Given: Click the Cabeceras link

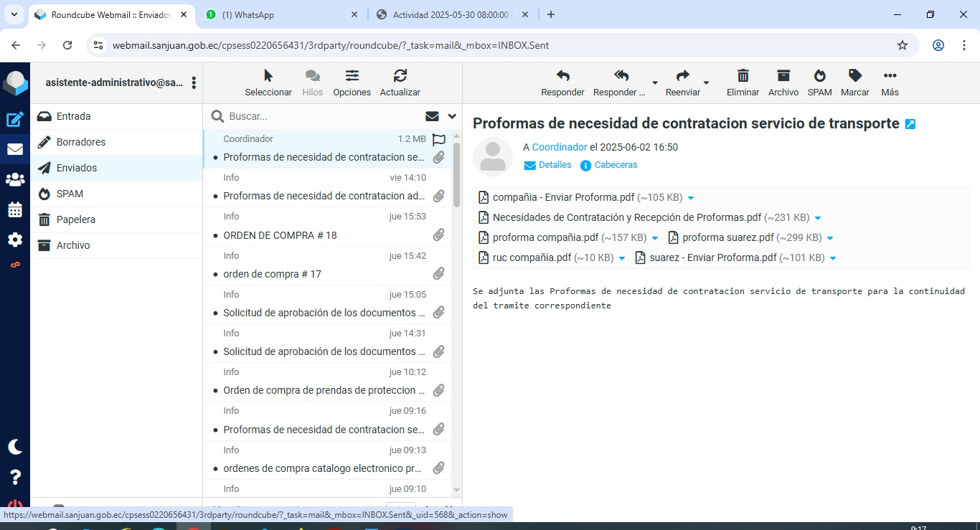Looking at the screenshot, I should tap(616, 165).
